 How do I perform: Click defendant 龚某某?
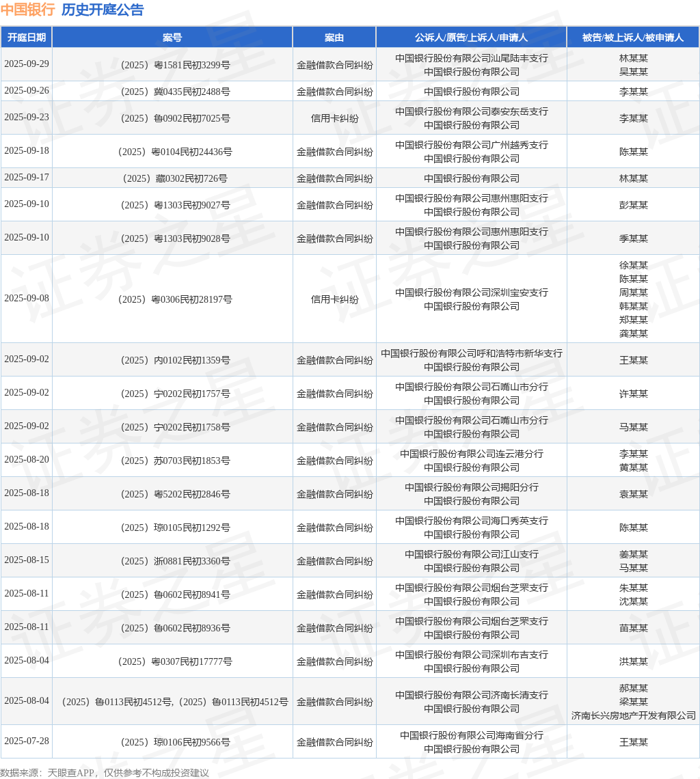(x=634, y=334)
